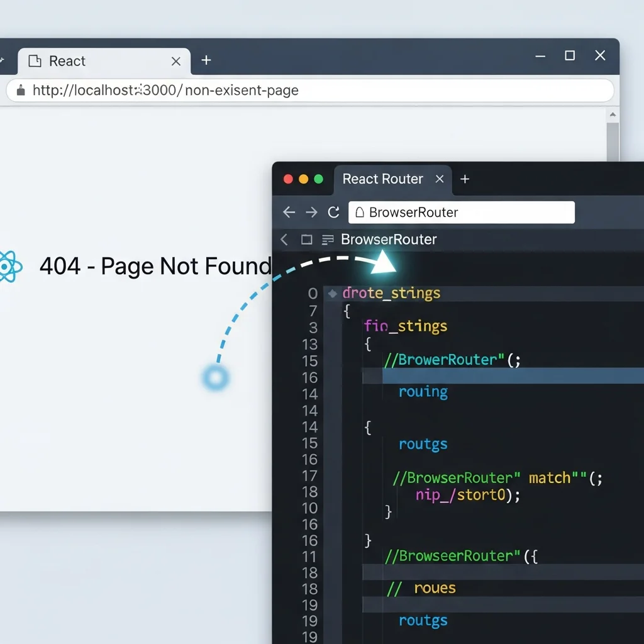The image size is (644, 644).
Task: Select the square outline icon in BrowserRouter bar
Action: click(306, 240)
